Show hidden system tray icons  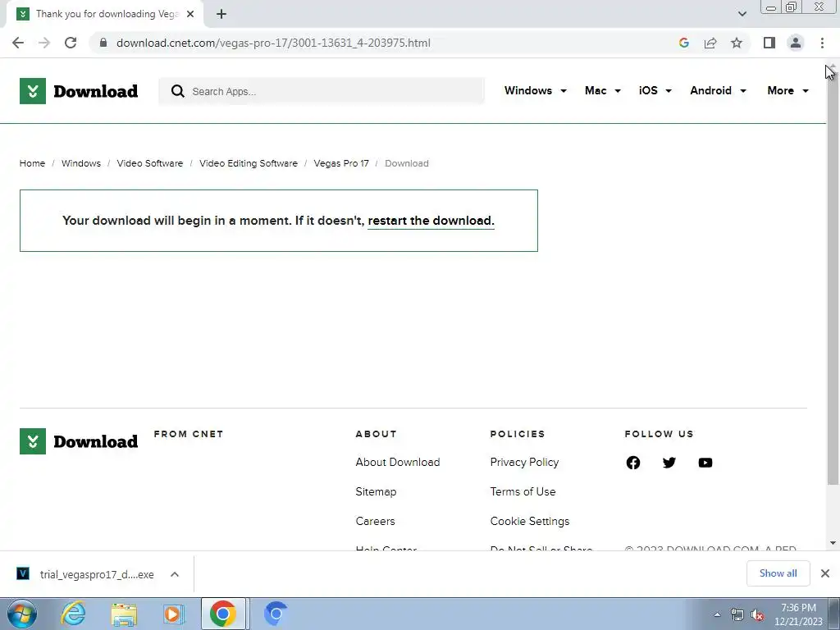click(x=717, y=615)
